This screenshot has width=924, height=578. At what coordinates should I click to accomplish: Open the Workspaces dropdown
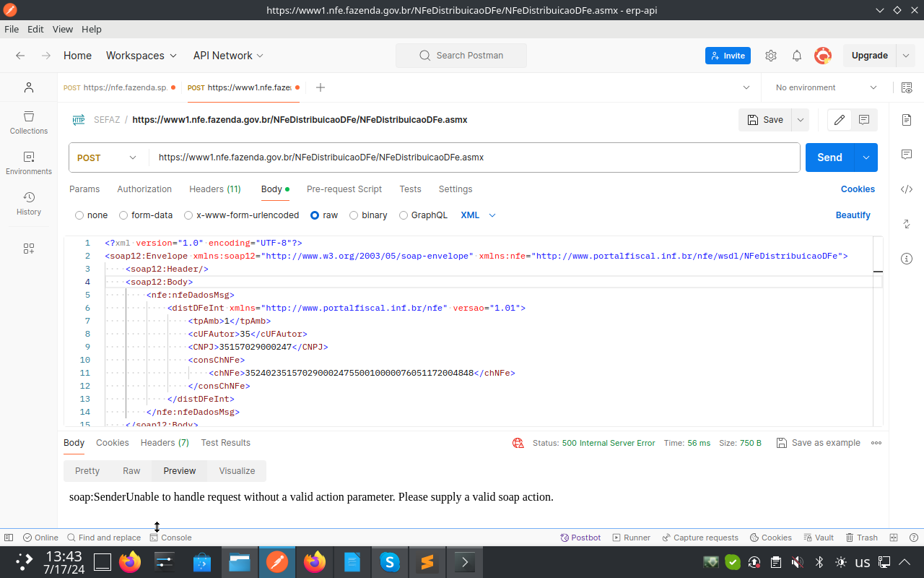pos(141,56)
